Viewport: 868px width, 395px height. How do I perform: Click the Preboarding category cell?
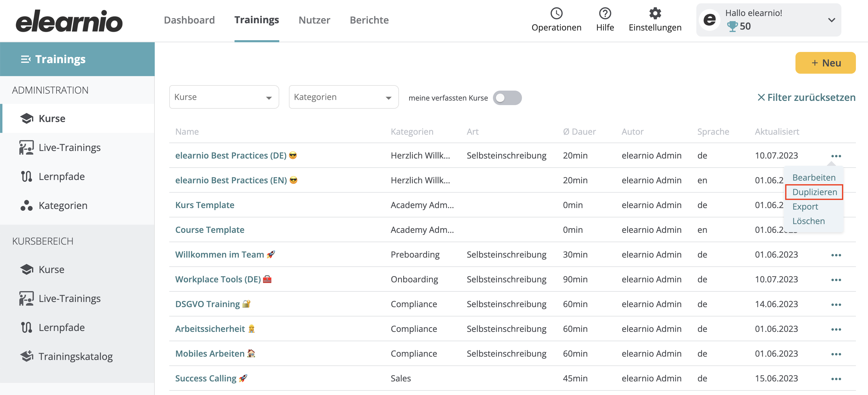tap(415, 255)
